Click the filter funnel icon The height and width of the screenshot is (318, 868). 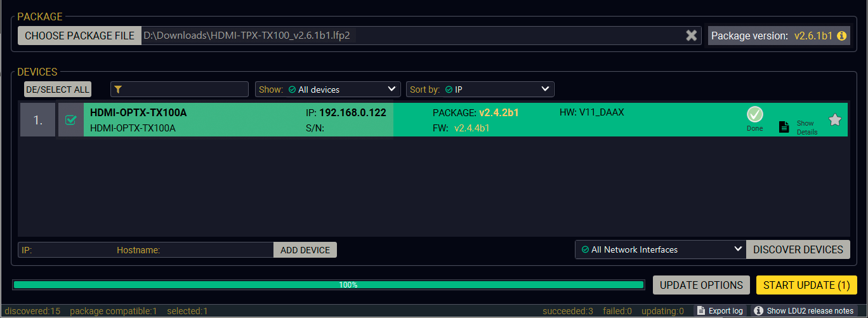pos(118,89)
